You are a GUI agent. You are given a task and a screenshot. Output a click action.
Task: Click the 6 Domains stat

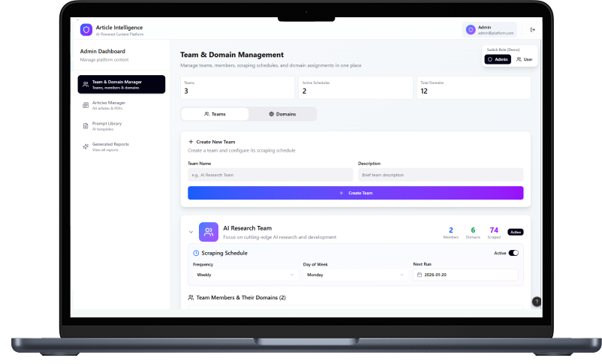(x=473, y=233)
